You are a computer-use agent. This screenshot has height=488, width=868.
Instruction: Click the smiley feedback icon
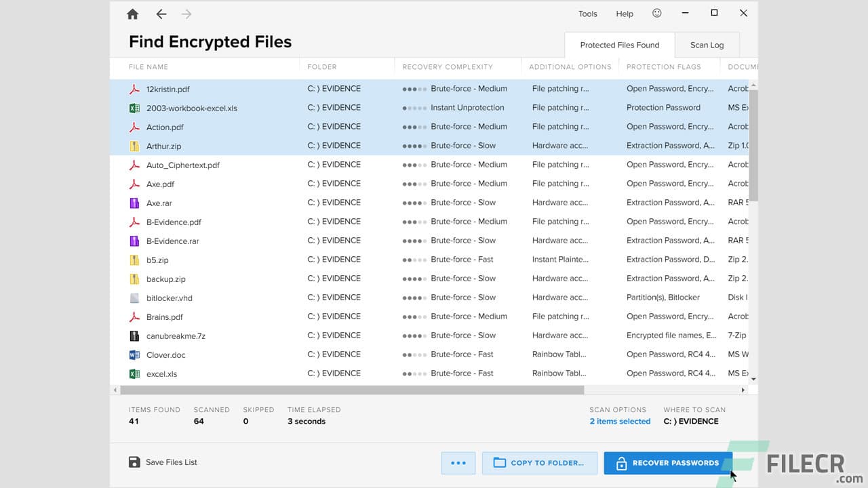(656, 13)
